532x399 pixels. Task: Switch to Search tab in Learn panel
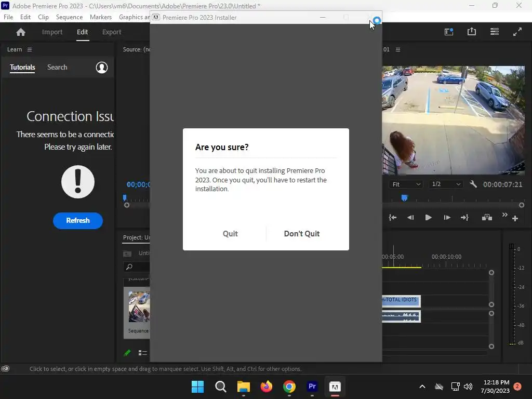click(x=57, y=67)
